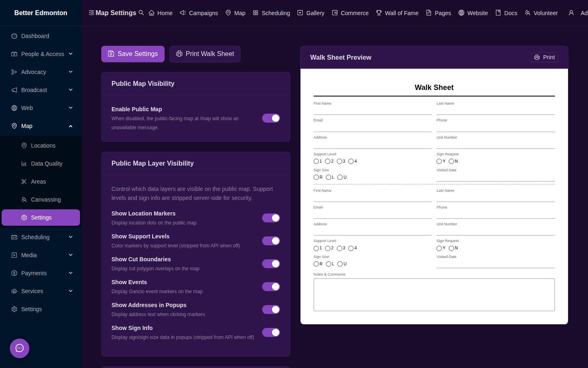Click Save Settings button
The width and height of the screenshot is (588, 368).
point(133,54)
